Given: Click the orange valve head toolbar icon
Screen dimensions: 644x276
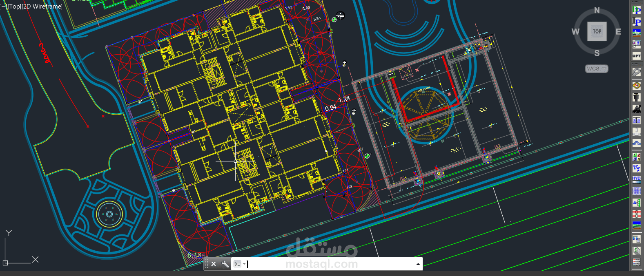Looking at the screenshot, I should 636,85.
